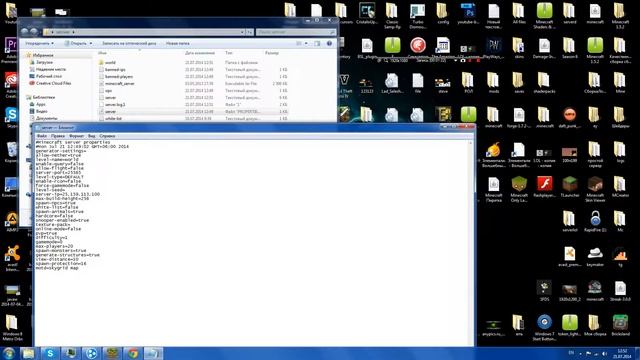This screenshot has height=360, width=640.
Task: Sort files by the Имя column header
Action: point(102,53)
